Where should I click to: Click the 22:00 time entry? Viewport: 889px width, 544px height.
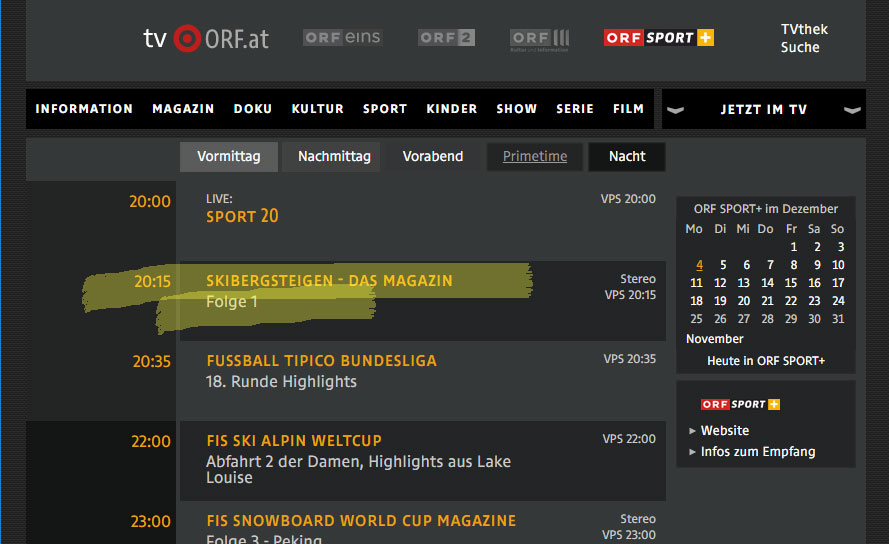(x=151, y=441)
